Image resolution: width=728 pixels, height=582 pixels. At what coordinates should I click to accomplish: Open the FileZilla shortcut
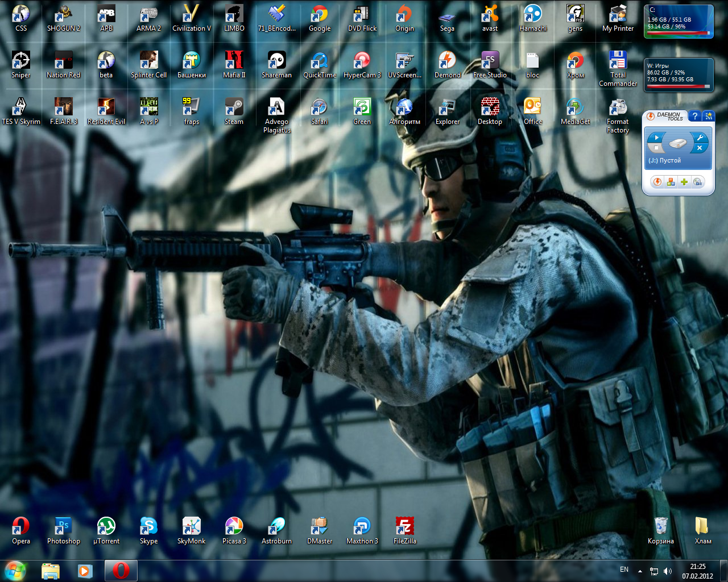[x=405, y=531]
